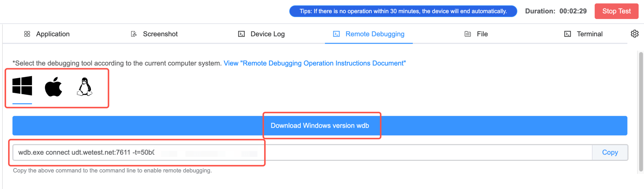Click the "Select the debugging tool" instruction text
The height and width of the screenshot is (189, 644).
point(117,63)
